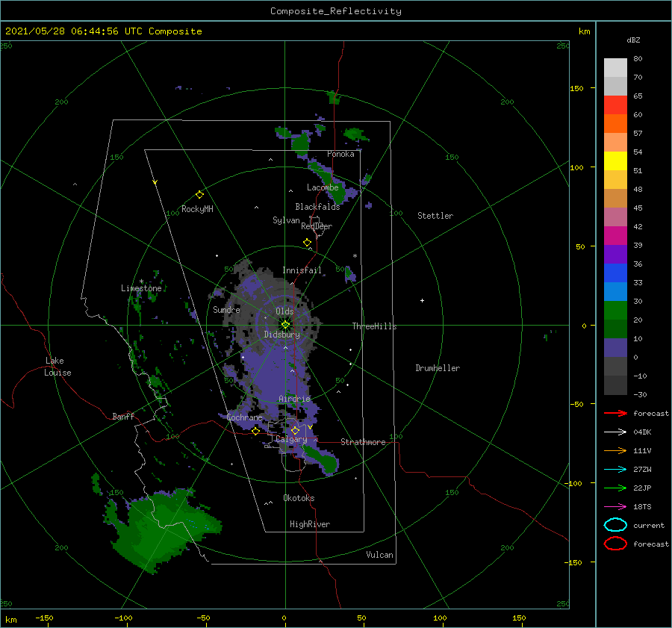This screenshot has height=628, width=672.
Task: Click the 04DK legend label
Action: 642,432
